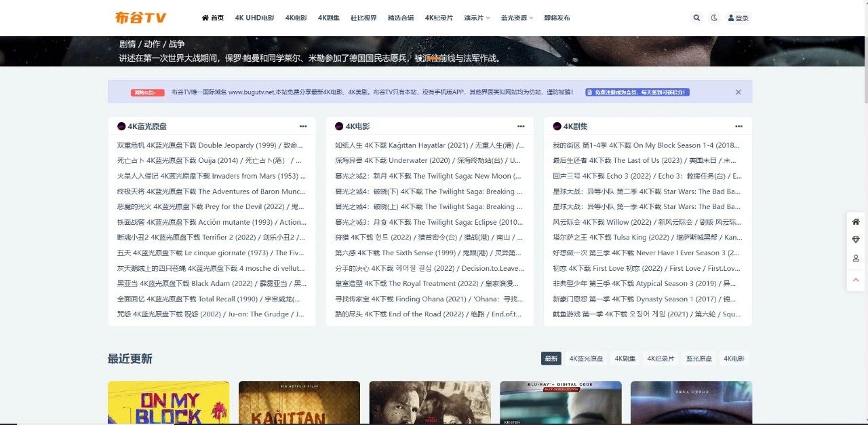
Task: Select the 最新 filter tab under 最近更新
Action: point(551,358)
